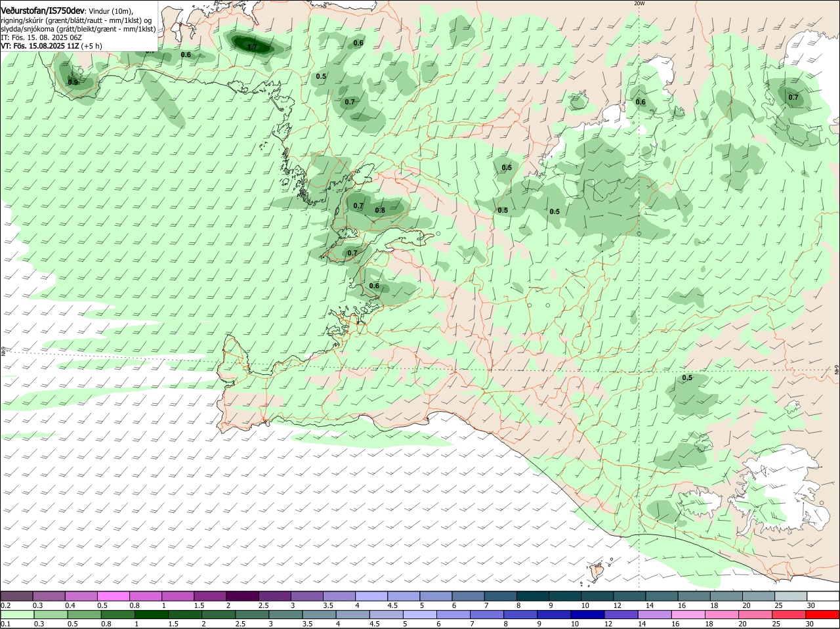Click the 1.7 precipitation value on the map
840x629 pixels.
(x=252, y=47)
